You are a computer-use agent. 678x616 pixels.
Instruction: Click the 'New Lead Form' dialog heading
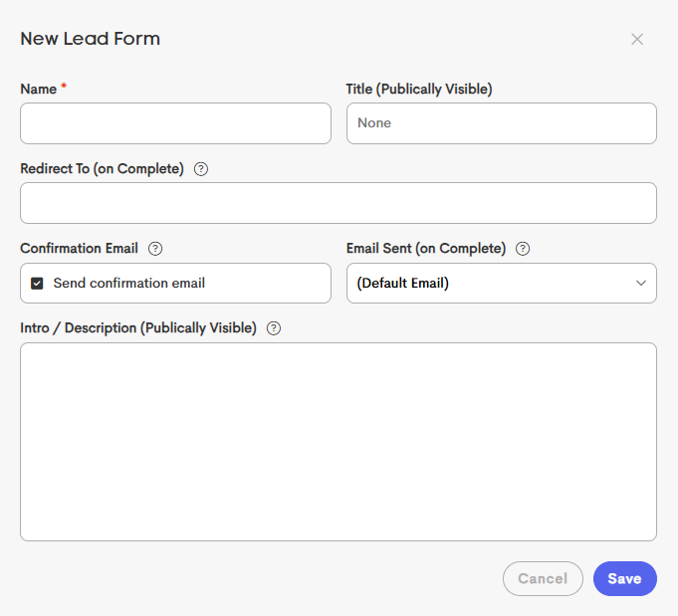coord(91,40)
